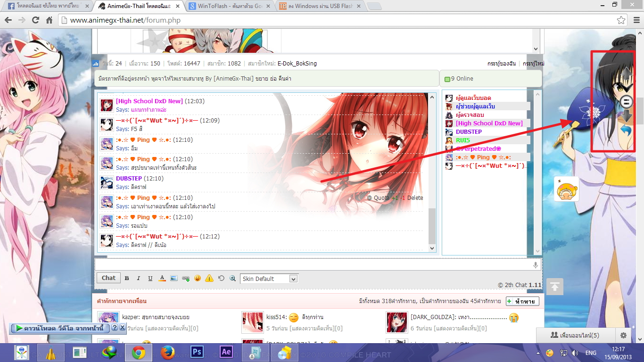This screenshot has height=362, width=644.
Task: Click the magnifier zoom chat icon
Action: (x=232, y=279)
